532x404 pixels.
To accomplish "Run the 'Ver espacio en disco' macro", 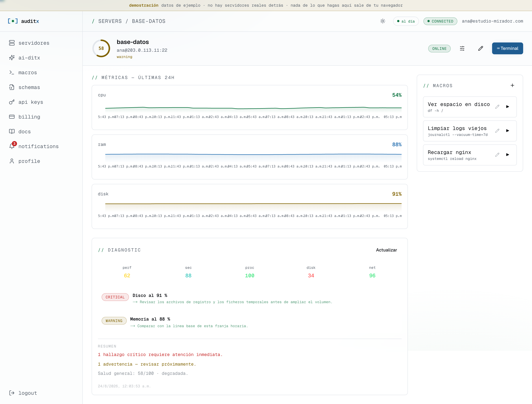I will 507,107.
